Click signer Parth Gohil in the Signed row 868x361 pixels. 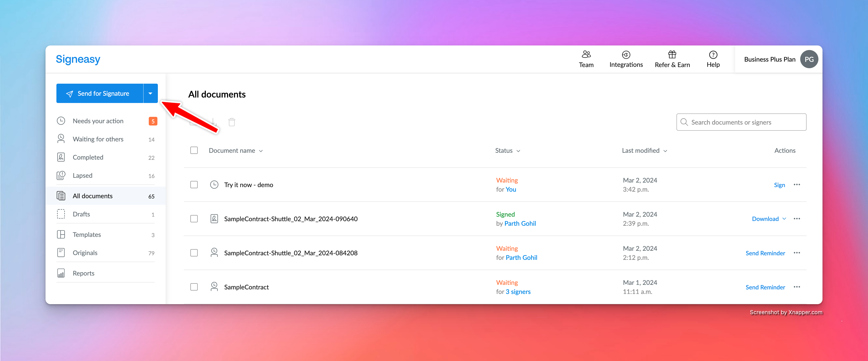click(x=520, y=223)
